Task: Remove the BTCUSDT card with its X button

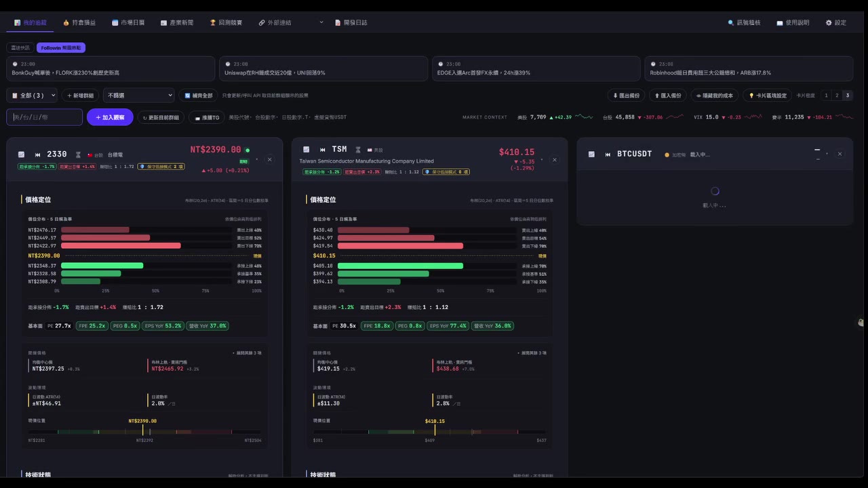Action: click(x=840, y=154)
